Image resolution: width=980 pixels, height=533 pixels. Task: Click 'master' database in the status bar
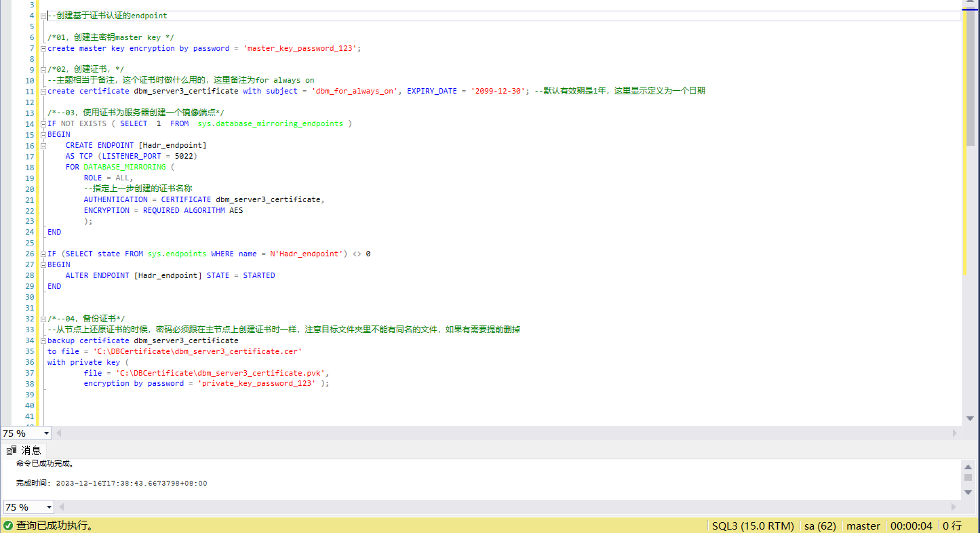click(x=863, y=526)
